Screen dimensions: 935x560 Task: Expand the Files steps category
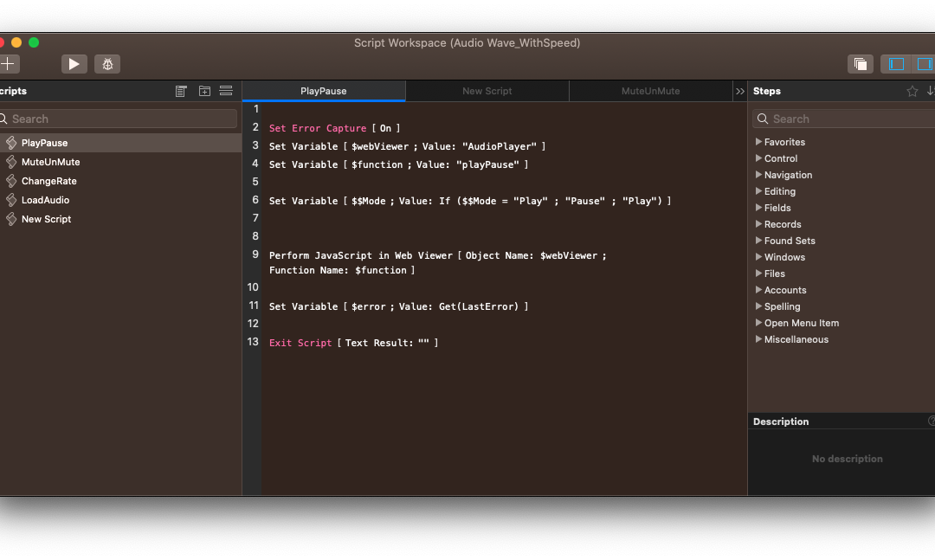758,274
